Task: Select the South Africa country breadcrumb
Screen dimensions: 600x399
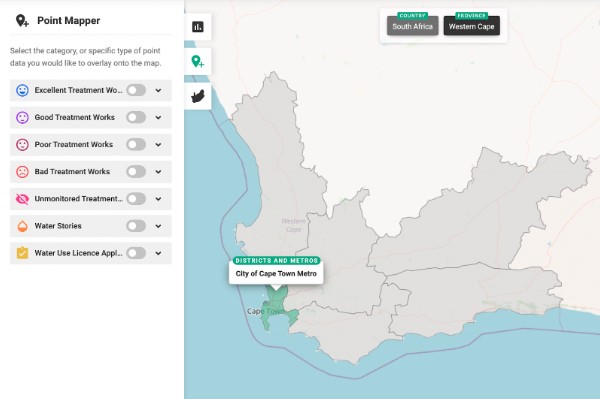Action: (x=412, y=26)
